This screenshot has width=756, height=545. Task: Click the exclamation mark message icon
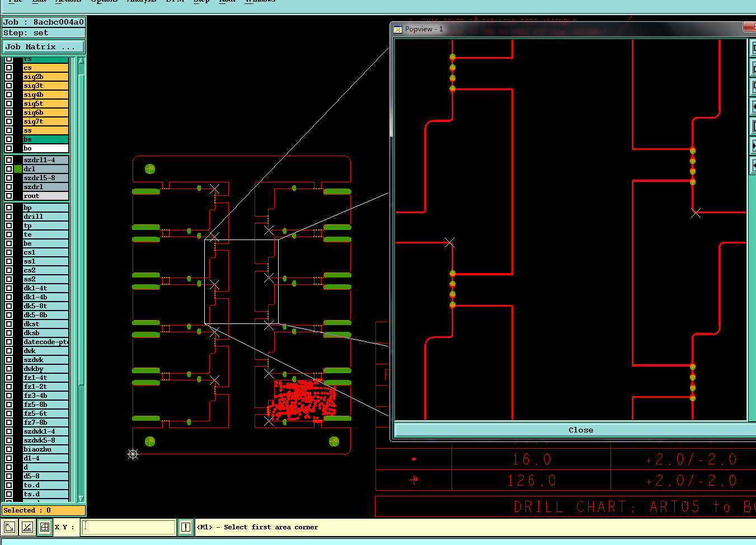pyautogui.click(x=186, y=527)
